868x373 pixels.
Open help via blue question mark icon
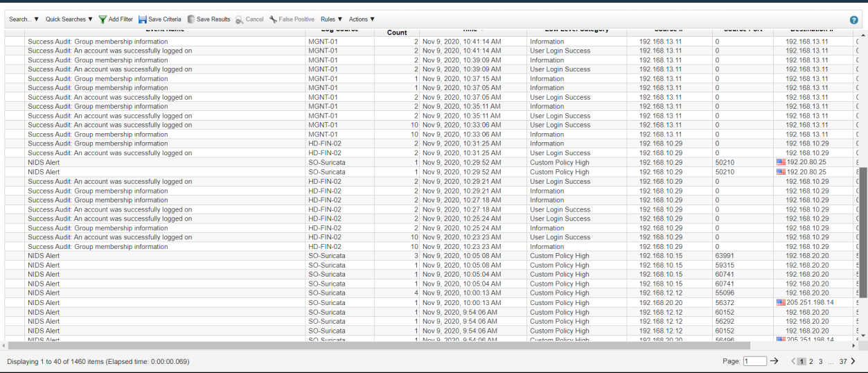click(853, 20)
